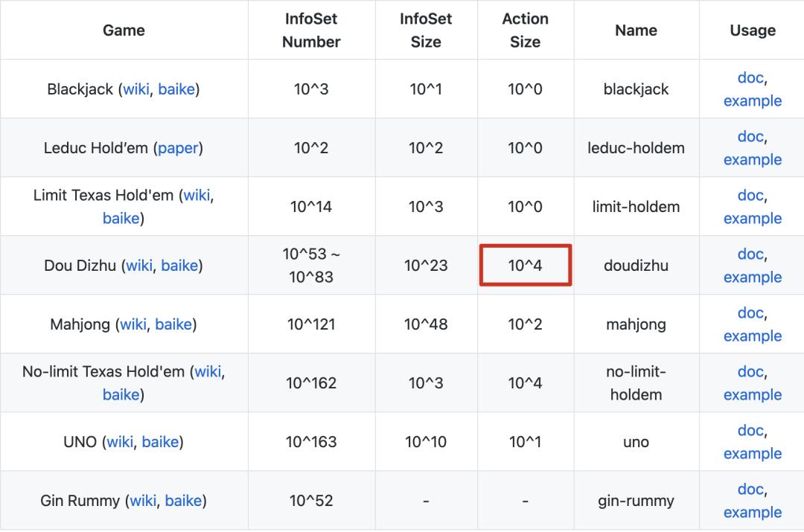
Task: Open the example link for gin-rummy
Action: [752, 513]
